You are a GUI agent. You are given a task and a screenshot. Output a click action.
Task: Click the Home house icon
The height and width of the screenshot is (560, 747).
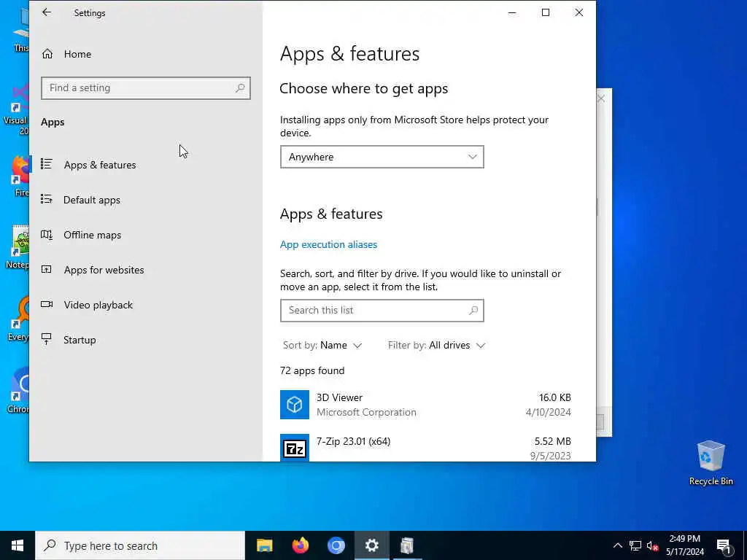point(47,54)
